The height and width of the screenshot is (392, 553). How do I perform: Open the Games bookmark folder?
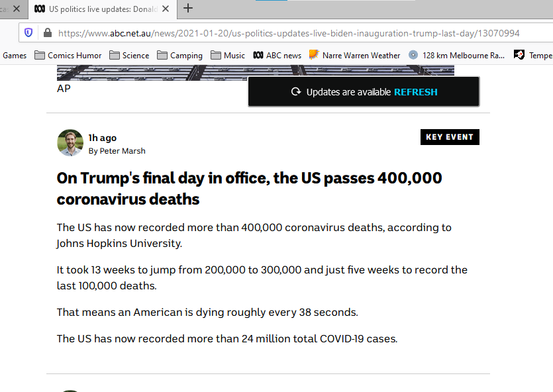click(15, 56)
